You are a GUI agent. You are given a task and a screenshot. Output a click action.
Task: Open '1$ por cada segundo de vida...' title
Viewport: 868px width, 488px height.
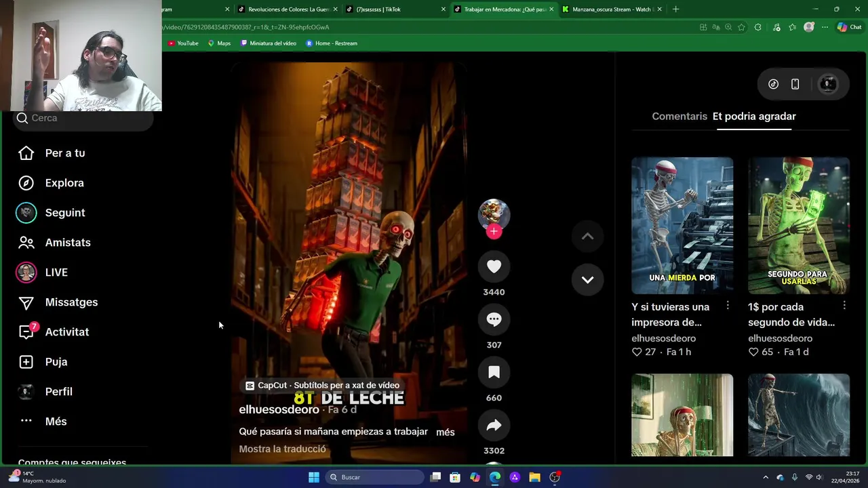(x=791, y=314)
